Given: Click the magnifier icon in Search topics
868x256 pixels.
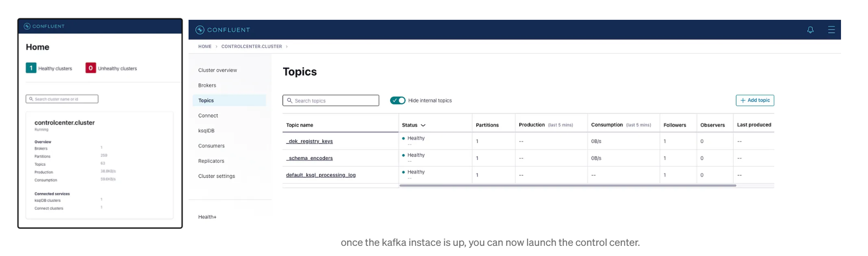Looking at the screenshot, I should point(290,100).
